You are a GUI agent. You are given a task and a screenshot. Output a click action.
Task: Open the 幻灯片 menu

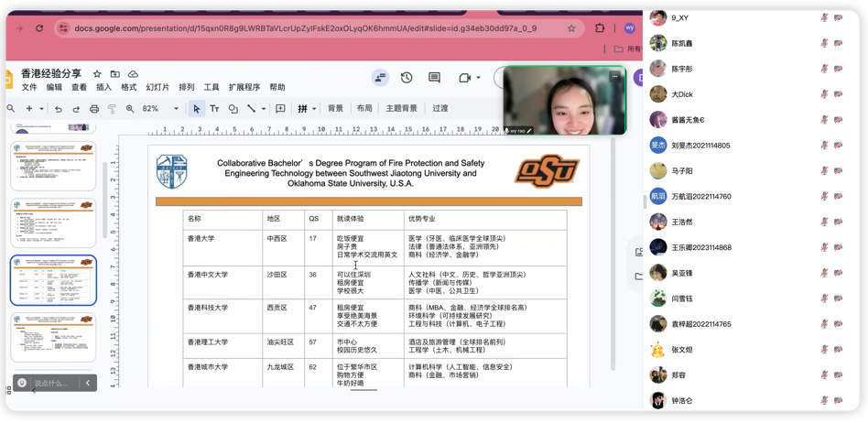[157, 88]
